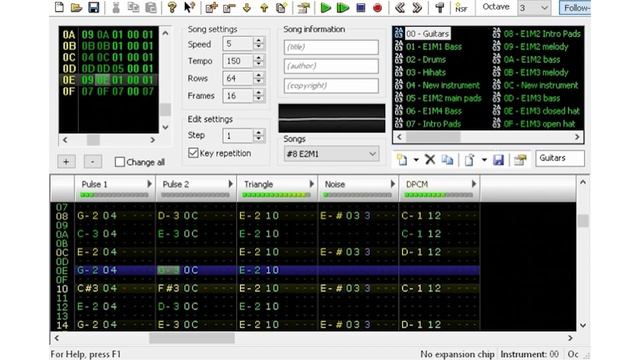The width and height of the screenshot is (640, 360).
Task: Click the minus pattern button
Action: click(x=93, y=162)
